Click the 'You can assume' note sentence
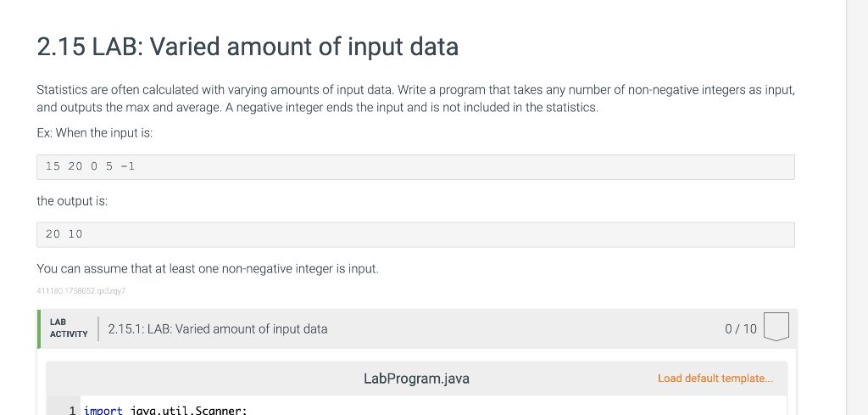 (x=208, y=269)
